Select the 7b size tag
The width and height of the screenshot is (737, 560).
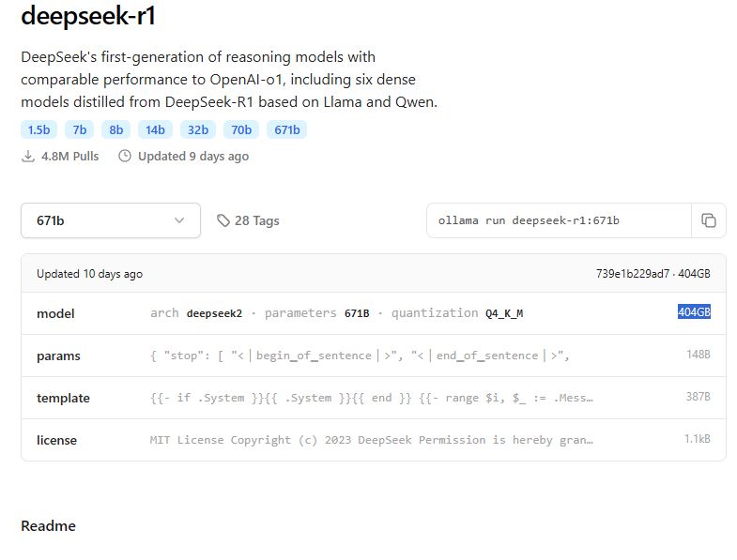coord(79,129)
